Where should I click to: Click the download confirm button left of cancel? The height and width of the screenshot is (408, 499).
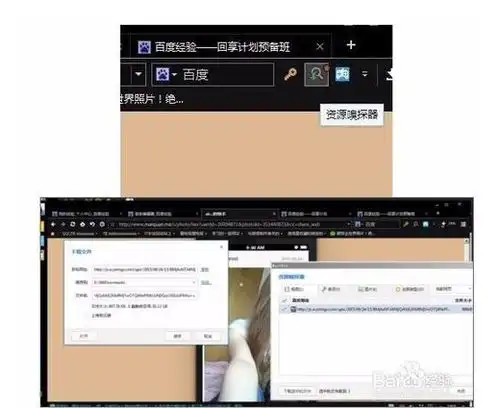177,336
